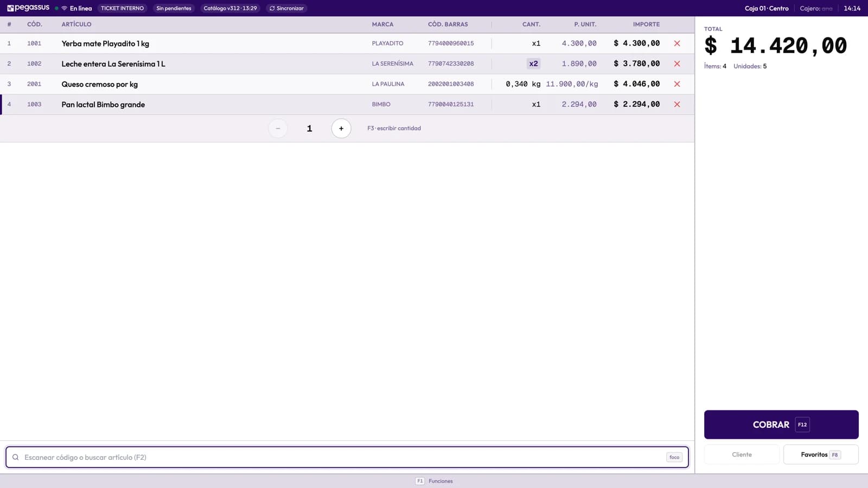This screenshot has width=868, height=488.
Task: Focus the scan code or search article field
Action: click(347, 457)
